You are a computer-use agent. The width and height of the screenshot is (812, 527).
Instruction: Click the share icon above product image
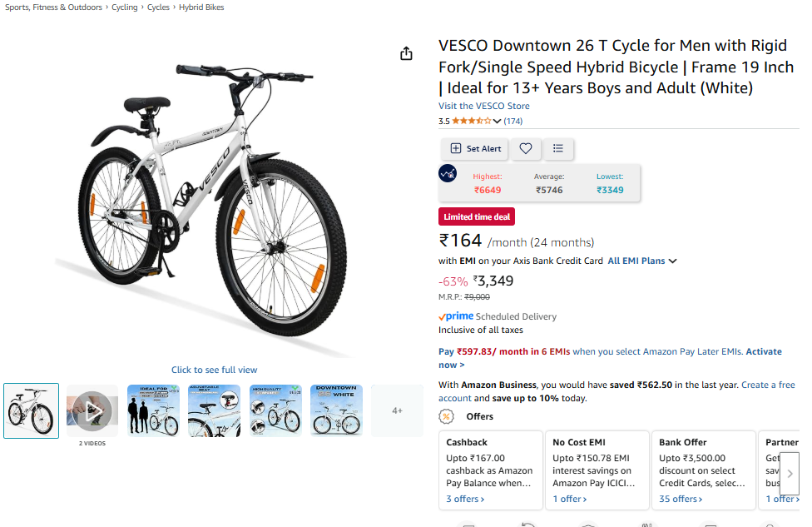(406, 54)
